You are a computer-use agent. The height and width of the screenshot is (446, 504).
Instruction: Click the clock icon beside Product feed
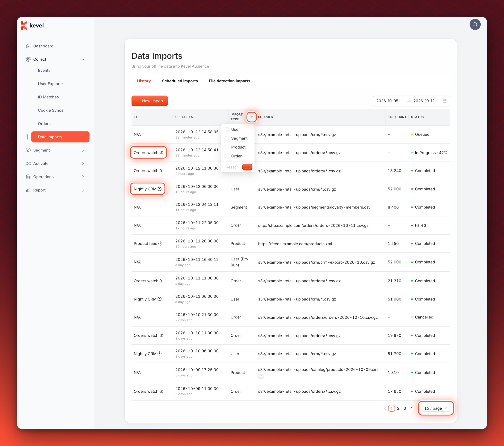click(x=160, y=243)
